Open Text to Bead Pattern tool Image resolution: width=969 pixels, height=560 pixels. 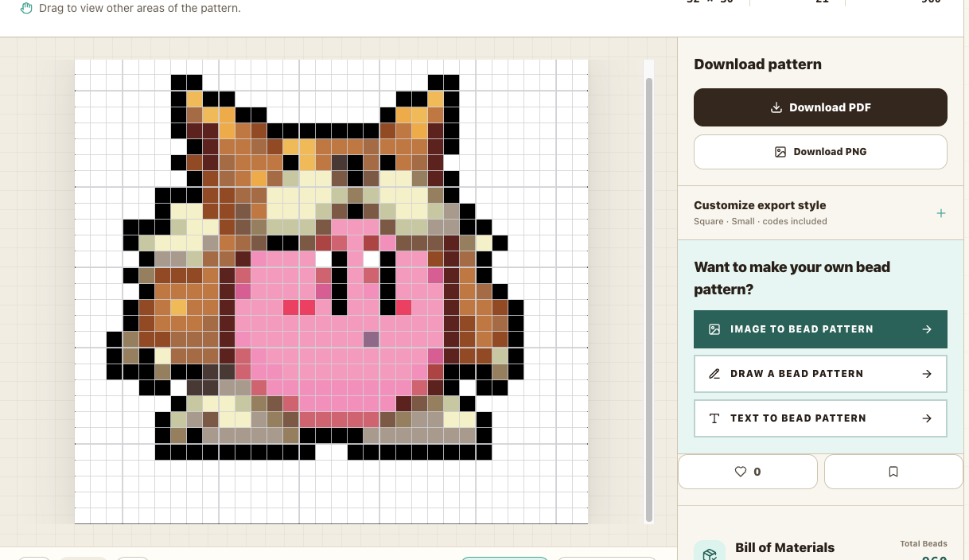(820, 418)
